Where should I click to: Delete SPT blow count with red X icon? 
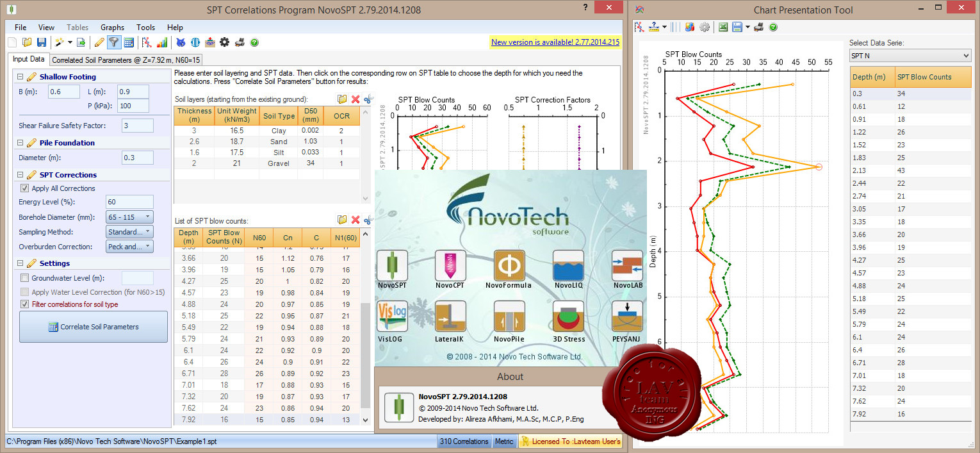tap(355, 220)
